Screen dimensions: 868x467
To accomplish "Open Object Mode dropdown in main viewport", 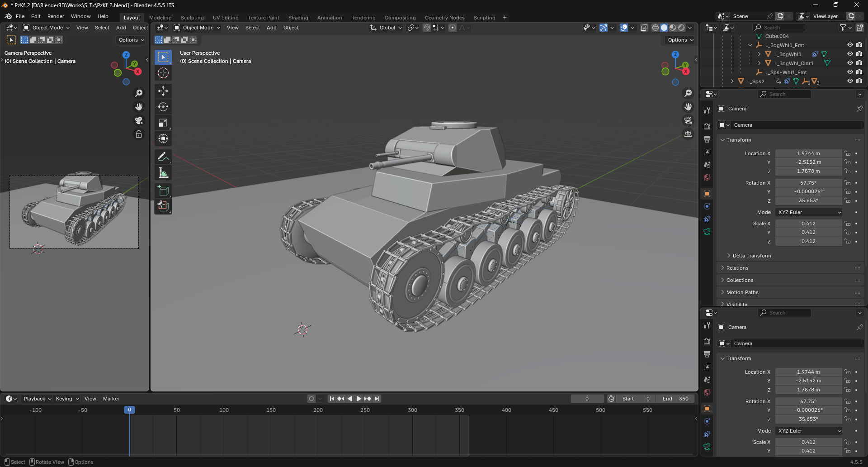I will coord(197,28).
